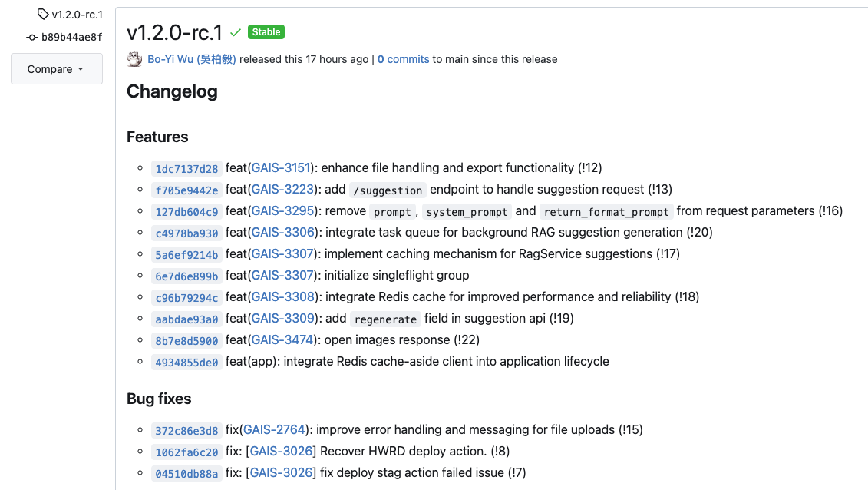Open commit hash 1dc7137d28
Image resolution: width=868 pixels, height=490 pixels.
(x=186, y=168)
